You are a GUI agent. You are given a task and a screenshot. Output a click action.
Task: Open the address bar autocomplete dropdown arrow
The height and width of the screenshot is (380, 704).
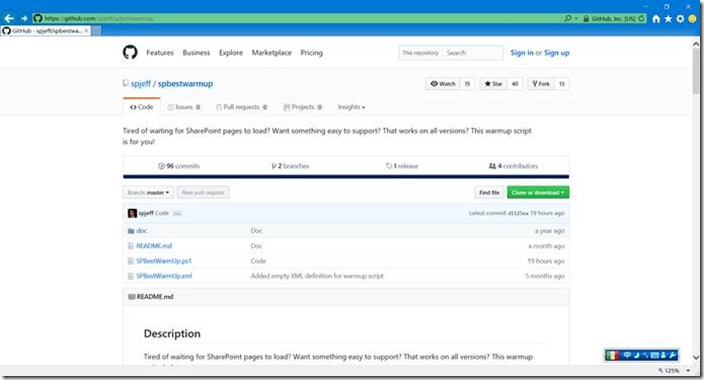(x=576, y=19)
